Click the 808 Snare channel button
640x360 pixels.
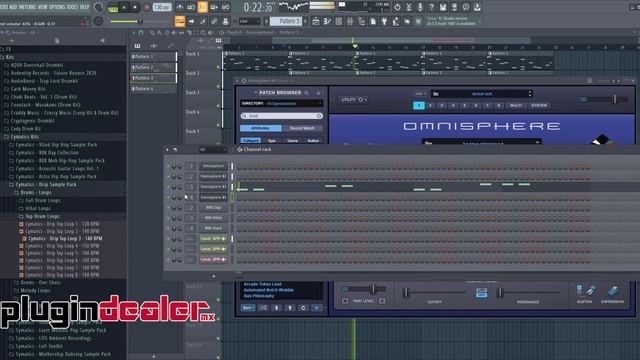tap(213, 229)
